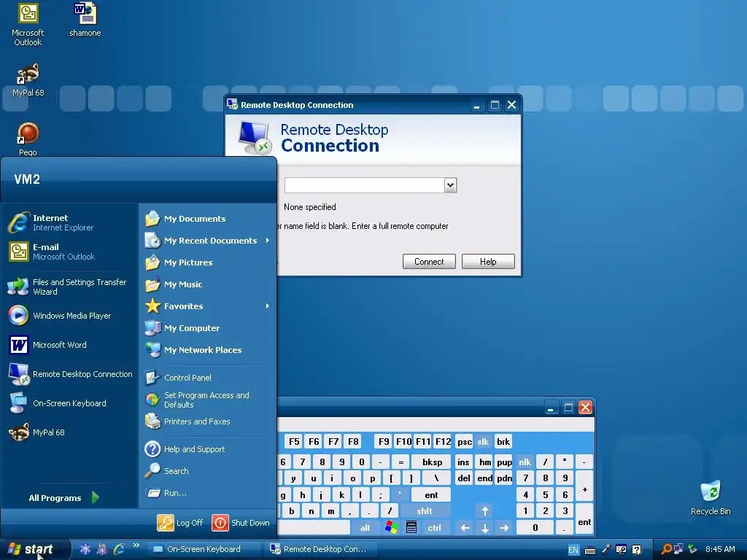Open Internet Explorer quick launch icon
The height and width of the screenshot is (560, 747).
[x=119, y=549]
